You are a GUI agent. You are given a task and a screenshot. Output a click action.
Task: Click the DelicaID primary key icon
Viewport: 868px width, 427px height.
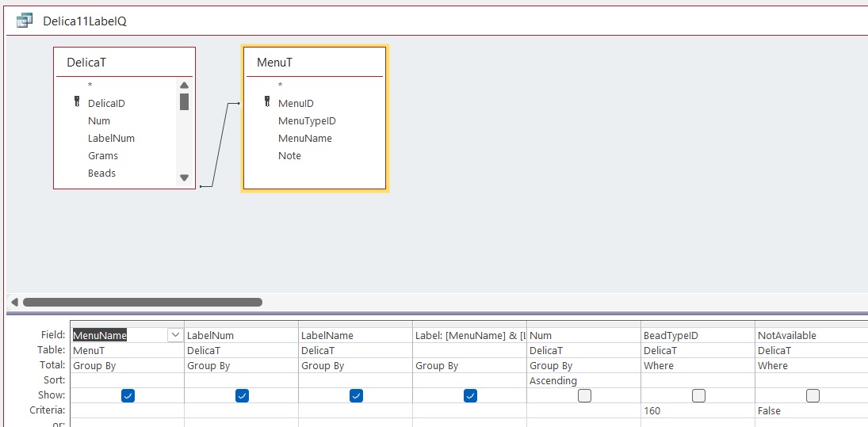click(77, 102)
